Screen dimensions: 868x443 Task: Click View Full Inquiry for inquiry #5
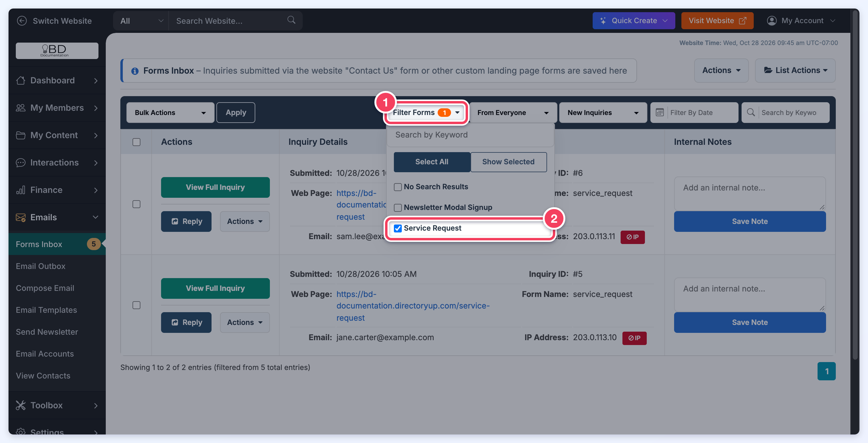(215, 288)
